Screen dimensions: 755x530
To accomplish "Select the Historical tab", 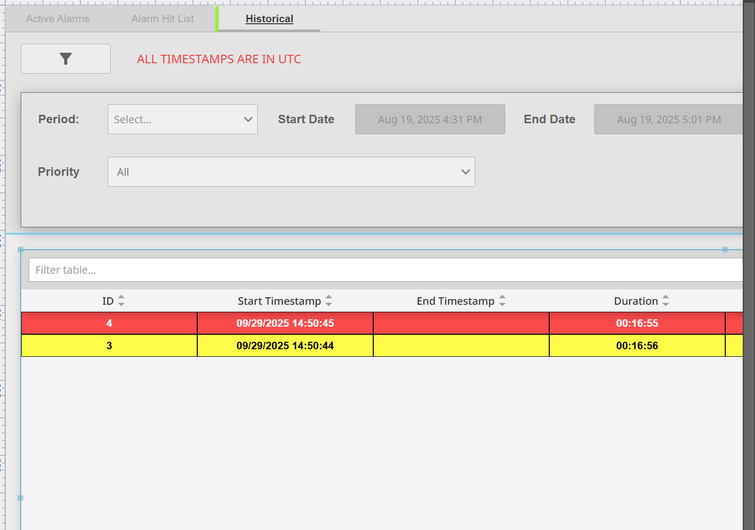I will [x=269, y=19].
